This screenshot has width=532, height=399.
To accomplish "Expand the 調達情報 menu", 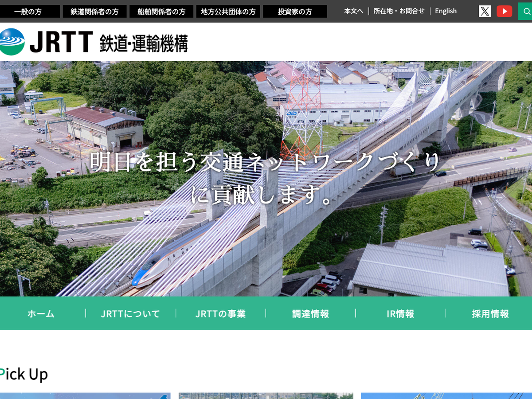I will click(310, 313).
